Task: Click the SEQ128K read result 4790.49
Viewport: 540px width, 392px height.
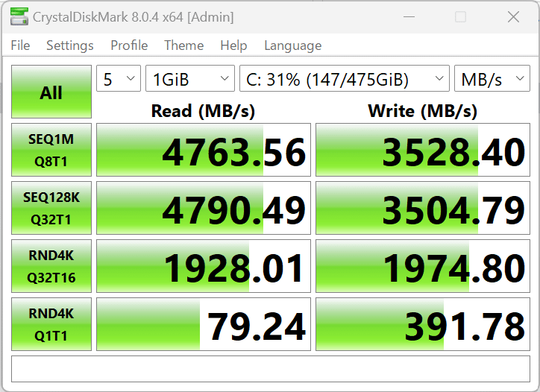Action: 204,208
